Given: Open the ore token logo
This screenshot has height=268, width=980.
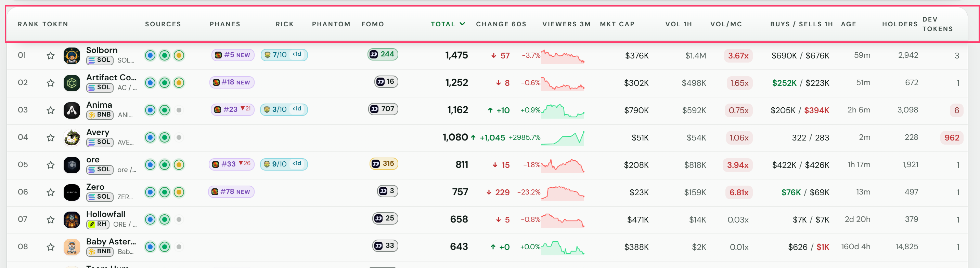Looking at the screenshot, I should click(72, 165).
